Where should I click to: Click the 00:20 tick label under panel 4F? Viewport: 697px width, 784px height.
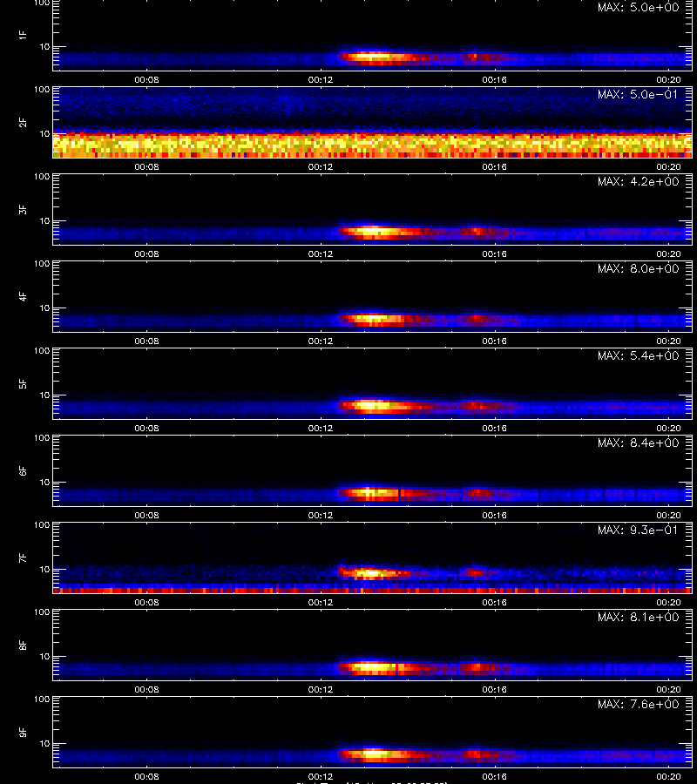pos(668,341)
